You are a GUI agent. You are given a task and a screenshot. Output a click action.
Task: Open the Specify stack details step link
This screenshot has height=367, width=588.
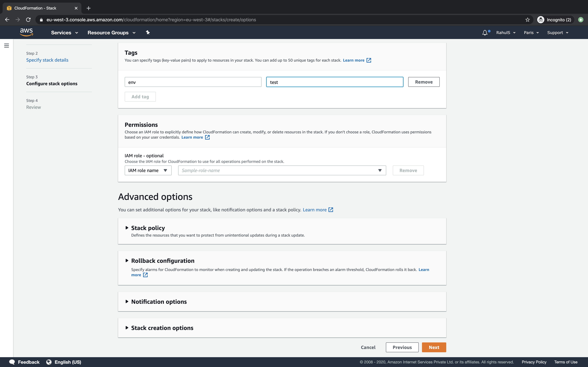tap(47, 60)
